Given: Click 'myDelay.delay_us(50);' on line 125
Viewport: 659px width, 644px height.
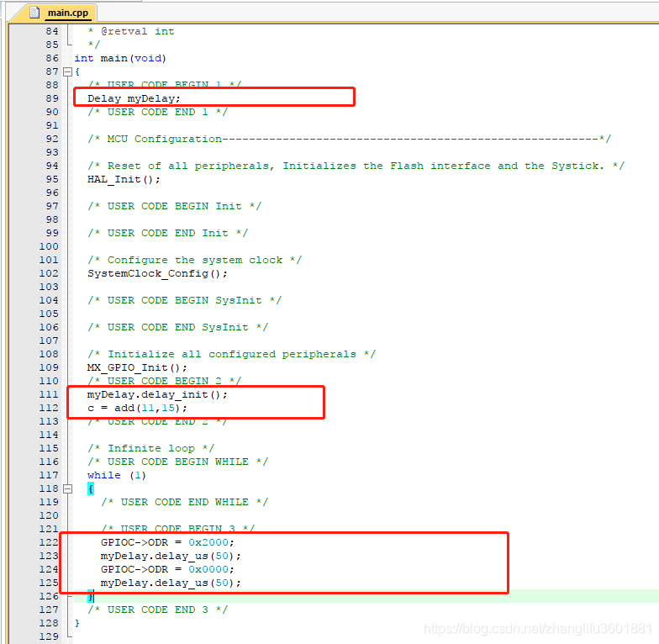Looking at the screenshot, I should pos(171,583).
